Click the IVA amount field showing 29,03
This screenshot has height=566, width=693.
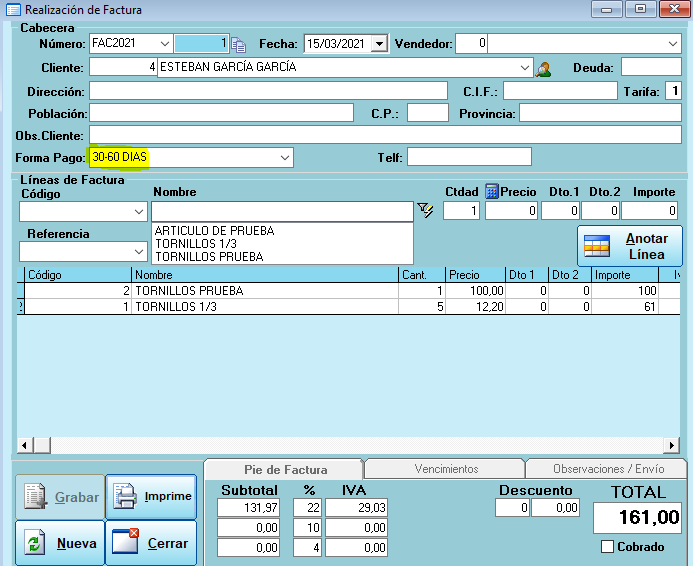pos(357,508)
